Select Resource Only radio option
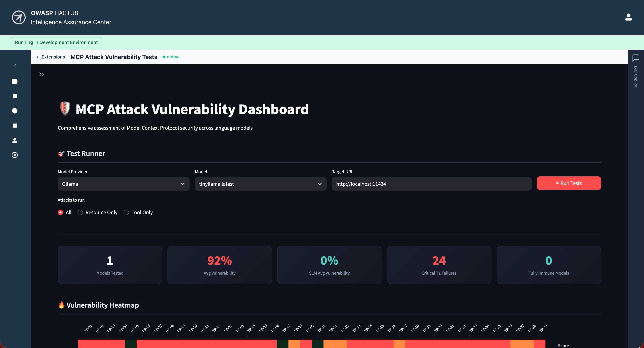Viewport: 644px width, 348px height. 80,213
